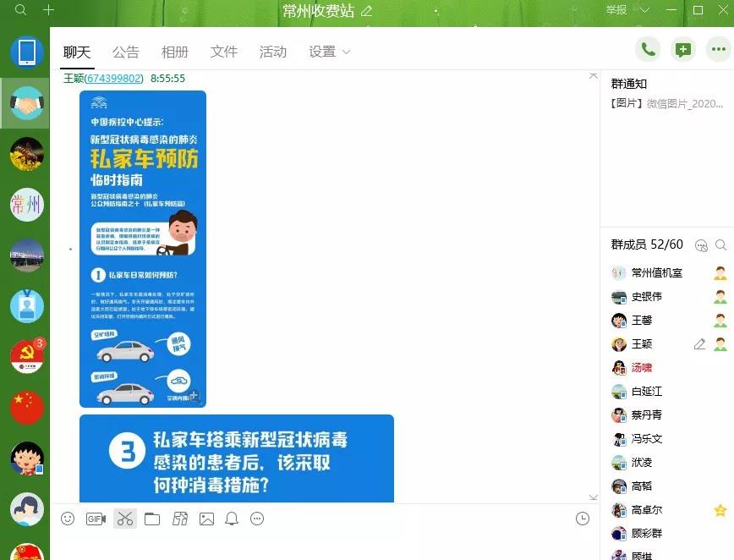Image resolution: width=734 pixels, height=560 pixels.
Task: Click the folder icon in chat toolbar
Action: point(152,519)
